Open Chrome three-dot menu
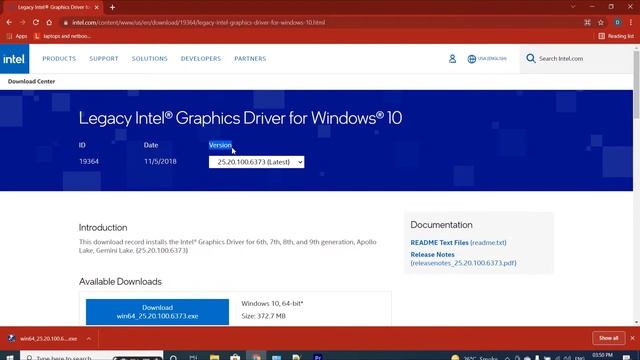The image size is (640, 360). (631, 22)
